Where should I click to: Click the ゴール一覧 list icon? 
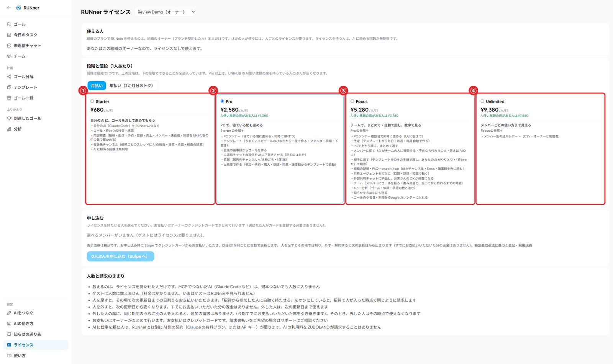pyautogui.click(x=9, y=98)
